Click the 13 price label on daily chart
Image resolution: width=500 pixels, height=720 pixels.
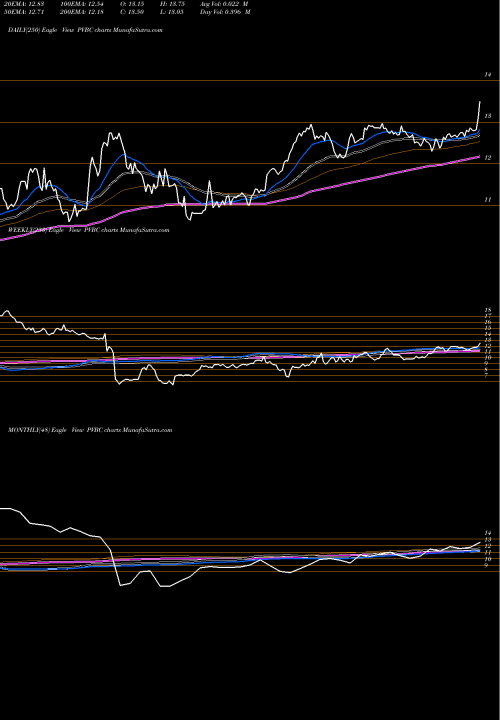[x=488, y=116]
